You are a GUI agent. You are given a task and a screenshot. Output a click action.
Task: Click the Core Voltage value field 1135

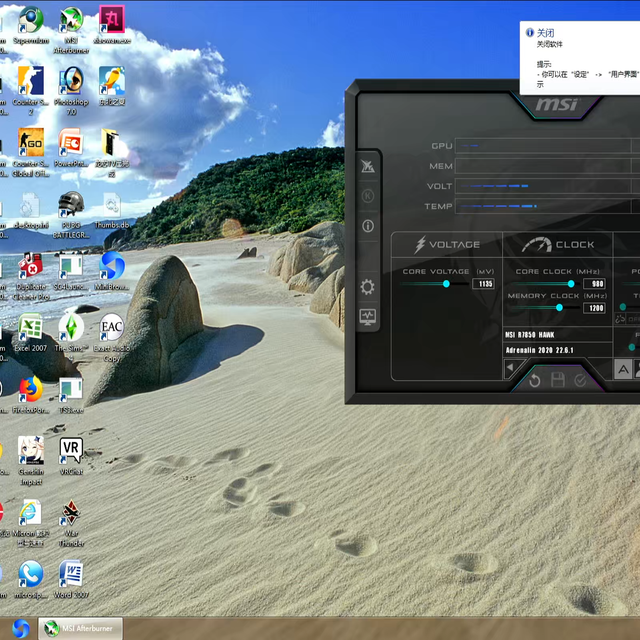[484, 284]
